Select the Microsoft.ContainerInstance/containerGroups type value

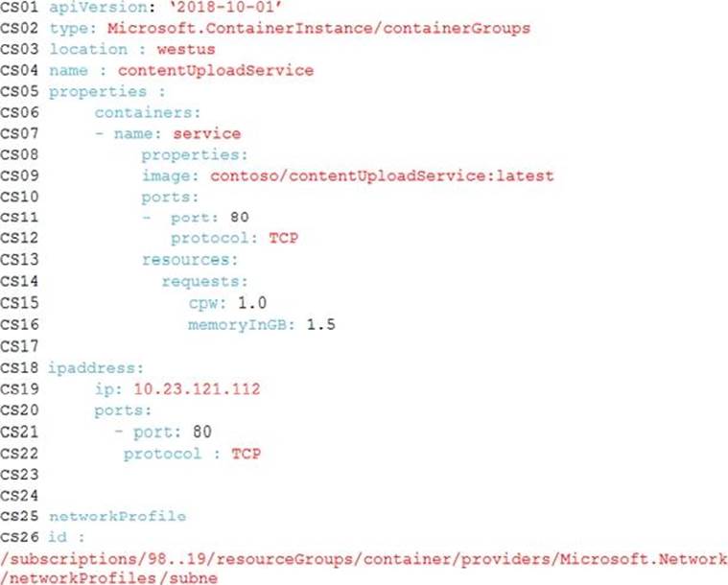tap(318, 29)
